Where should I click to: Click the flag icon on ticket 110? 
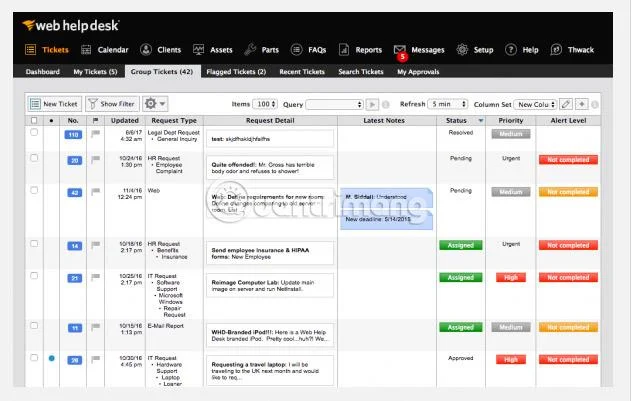click(x=96, y=134)
